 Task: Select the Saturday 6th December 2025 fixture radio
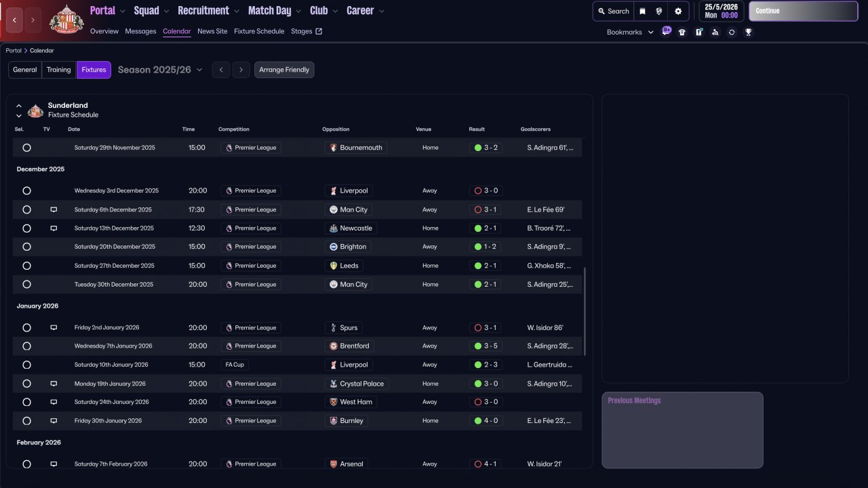26,210
